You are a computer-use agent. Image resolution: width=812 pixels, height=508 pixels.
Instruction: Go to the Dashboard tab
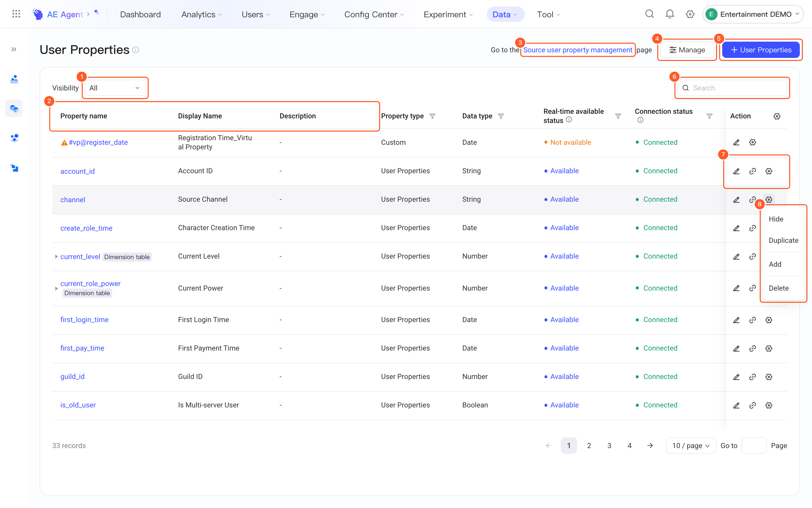pos(140,14)
